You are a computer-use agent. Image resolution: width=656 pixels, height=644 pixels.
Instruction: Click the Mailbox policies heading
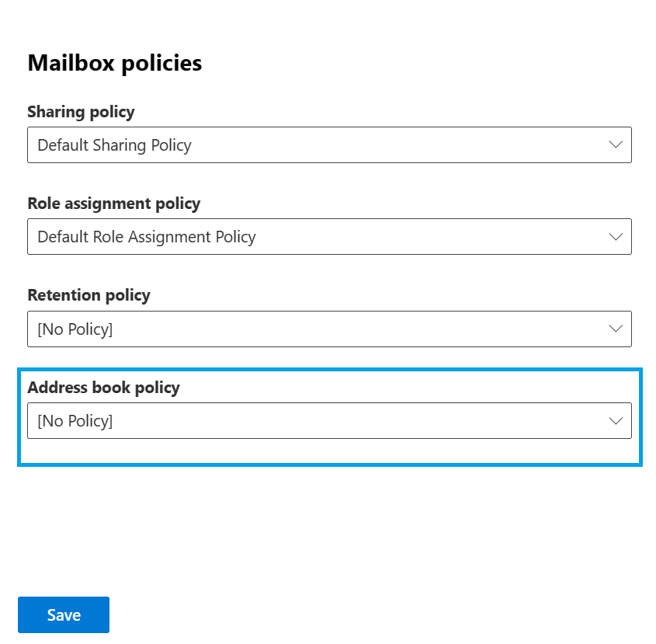point(114,63)
